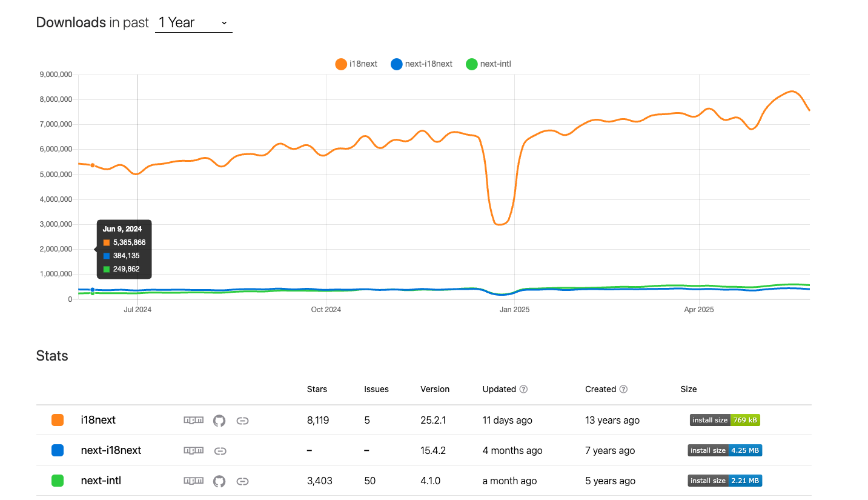
Task: Click the green color swatch in the next-intl row
Action: (x=58, y=481)
